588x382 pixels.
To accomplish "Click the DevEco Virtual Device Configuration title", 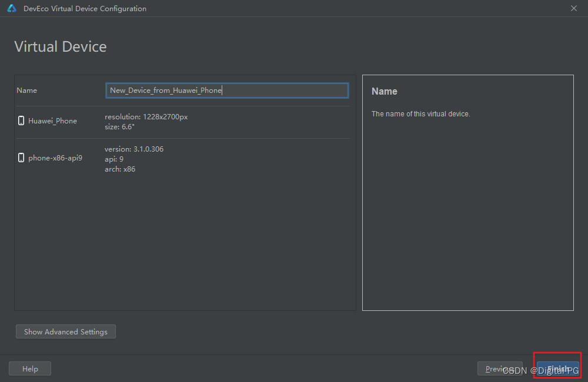I will pyautogui.click(x=85, y=9).
